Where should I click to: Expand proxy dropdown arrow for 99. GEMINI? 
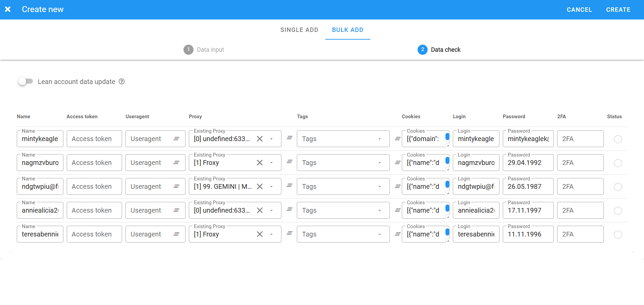pyautogui.click(x=271, y=187)
